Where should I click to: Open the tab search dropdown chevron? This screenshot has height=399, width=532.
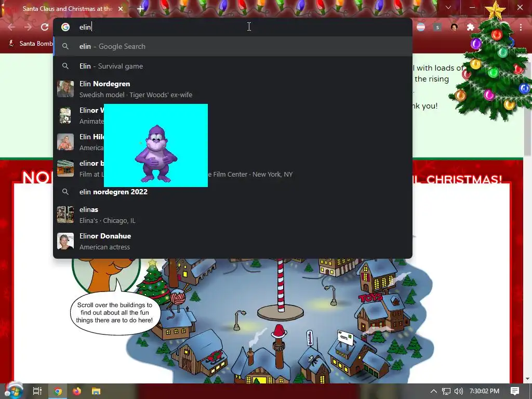448,7
